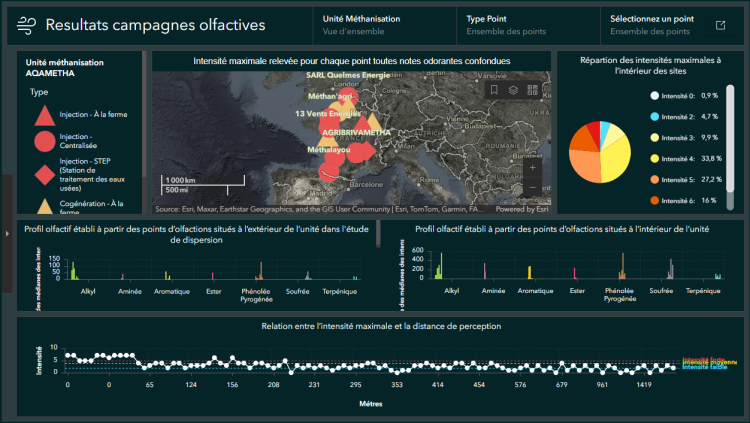Screen dimensions: 750x423
Task: Click the first data point of the intensity line chart
Action: pos(67,355)
